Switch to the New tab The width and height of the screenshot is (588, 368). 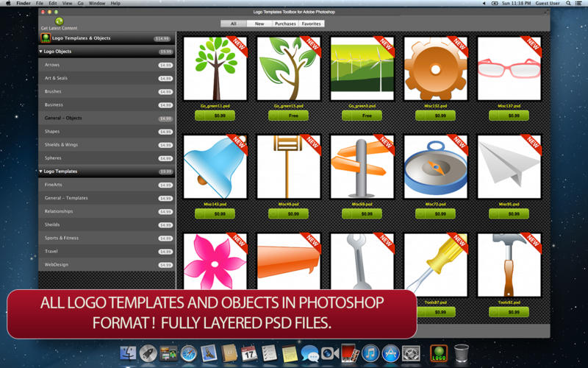(259, 24)
